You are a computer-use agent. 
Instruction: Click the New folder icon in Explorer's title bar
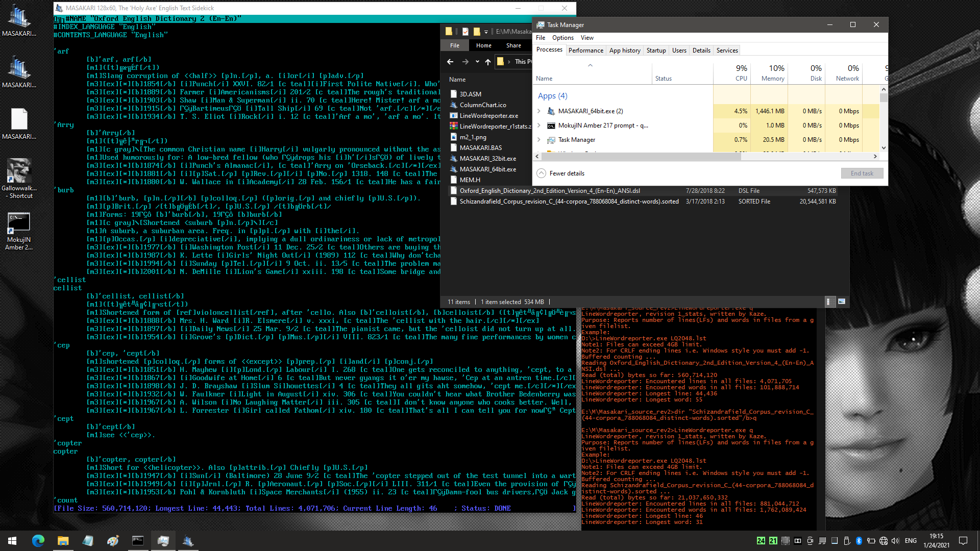(x=476, y=32)
